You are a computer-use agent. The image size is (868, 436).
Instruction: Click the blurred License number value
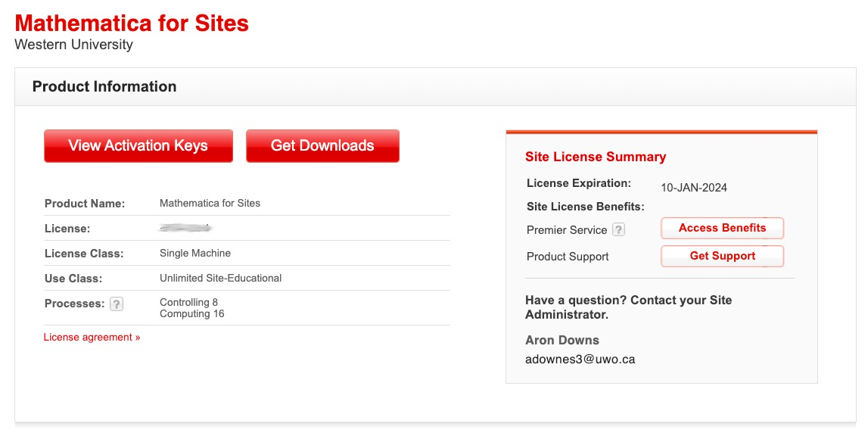(x=186, y=227)
